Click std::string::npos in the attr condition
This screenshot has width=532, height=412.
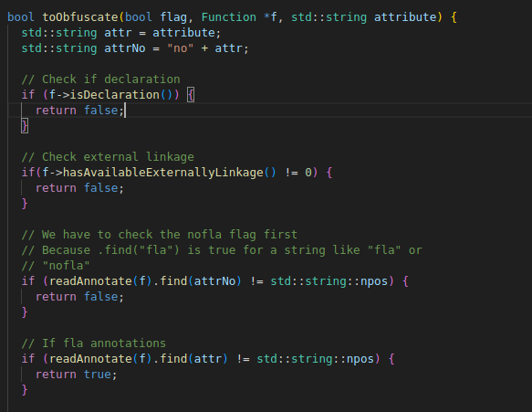pyautogui.click(x=315, y=359)
